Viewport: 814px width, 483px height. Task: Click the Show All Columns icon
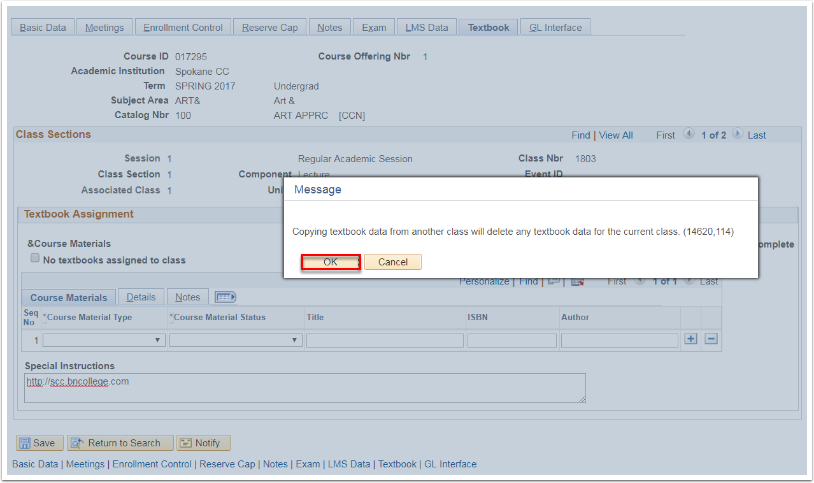[x=225, y=297]
